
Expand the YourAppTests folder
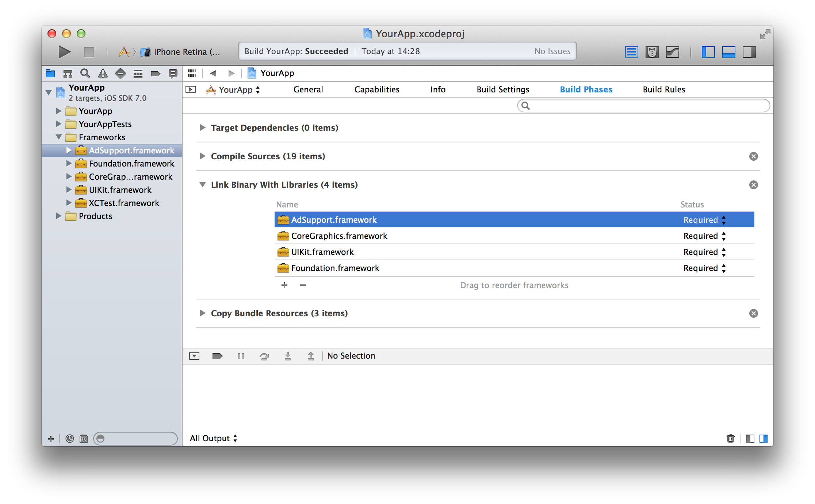click(x=58, y=124)
